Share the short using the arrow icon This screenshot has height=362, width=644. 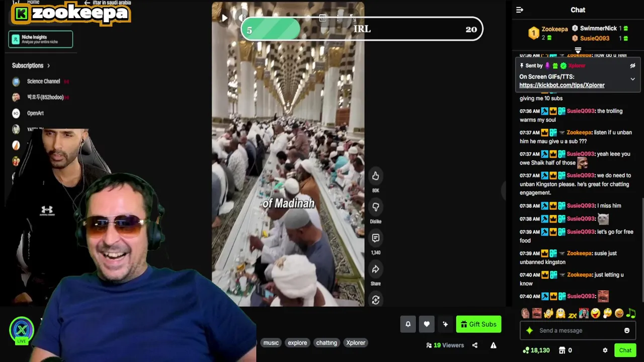[375, 269]
